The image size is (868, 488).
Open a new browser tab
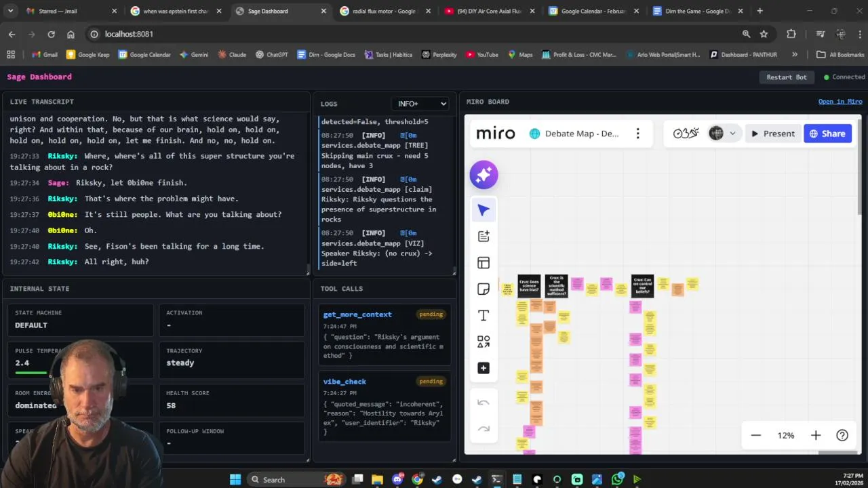pyautogui.click(x=759, y=11)
